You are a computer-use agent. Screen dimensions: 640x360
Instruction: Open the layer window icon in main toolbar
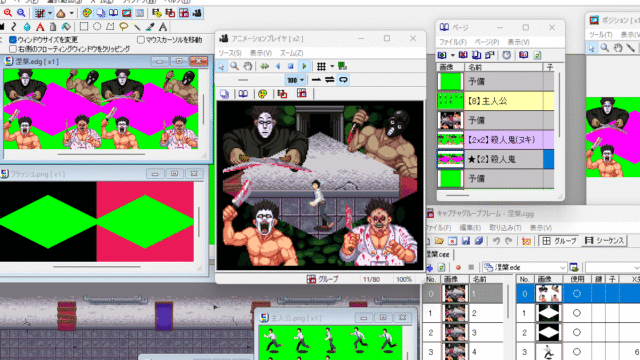(100, 13)
